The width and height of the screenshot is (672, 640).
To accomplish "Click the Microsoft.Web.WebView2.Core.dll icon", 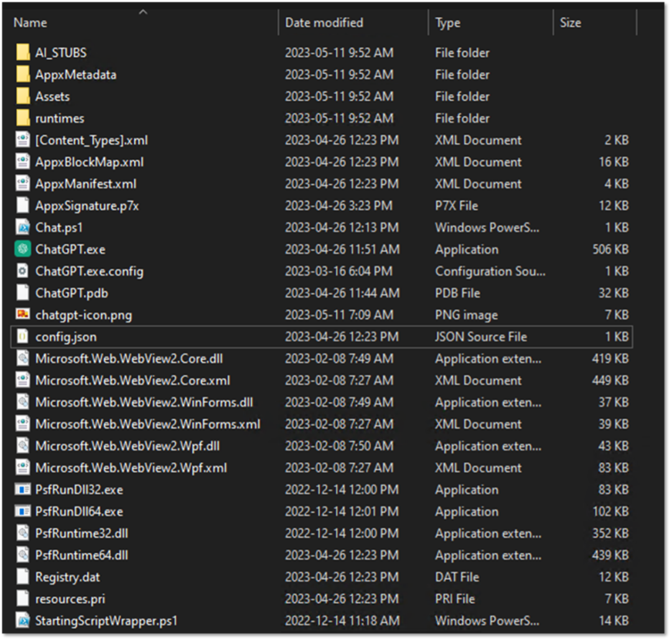I will [23, 358].
